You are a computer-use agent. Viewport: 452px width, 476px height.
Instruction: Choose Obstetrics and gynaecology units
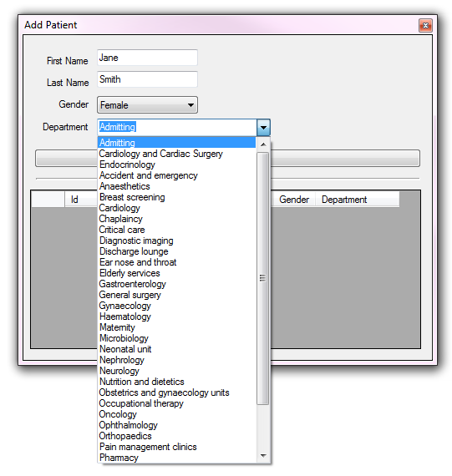click(176, 392)
